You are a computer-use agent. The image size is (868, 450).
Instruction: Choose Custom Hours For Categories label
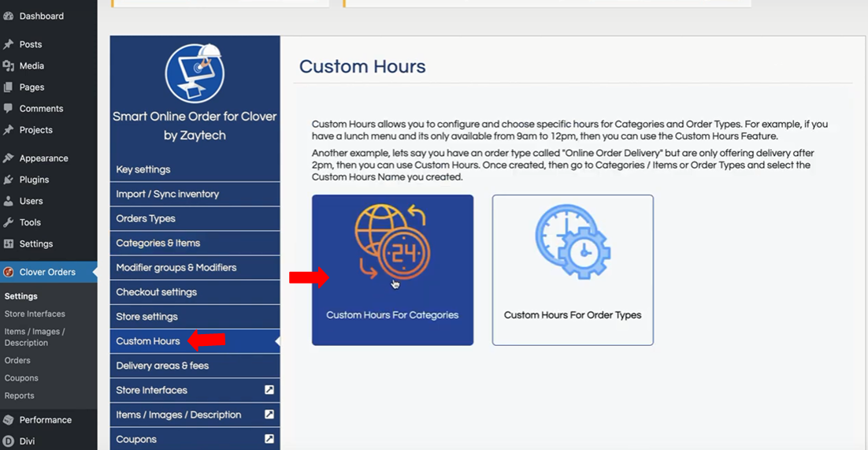point(392,314)
